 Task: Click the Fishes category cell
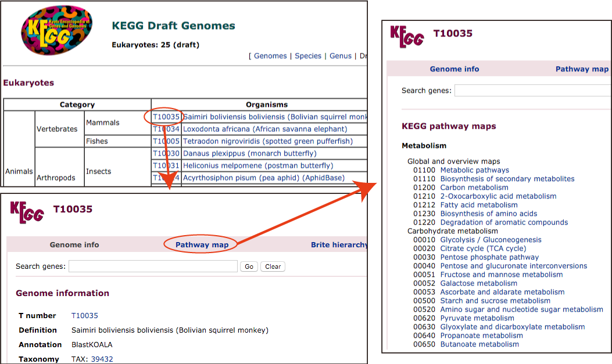[117, 141]
